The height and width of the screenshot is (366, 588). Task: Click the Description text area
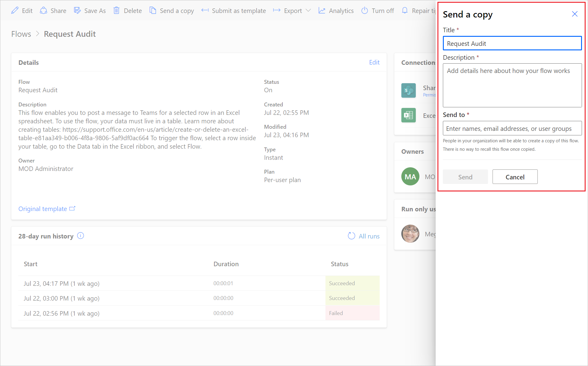click(512, 85)
